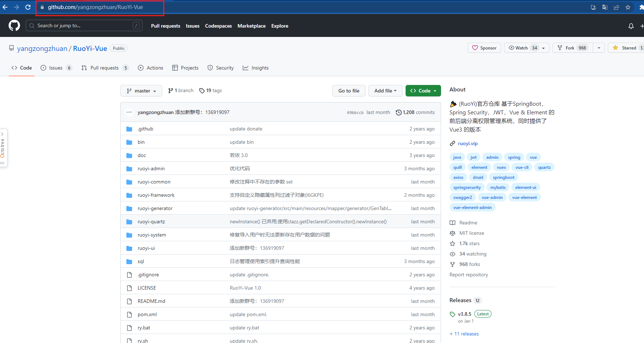Click the translate page icon
Image resolution: width=644 pixels, height=343 pixels.
pyautogui.click(x=605, y=7)
